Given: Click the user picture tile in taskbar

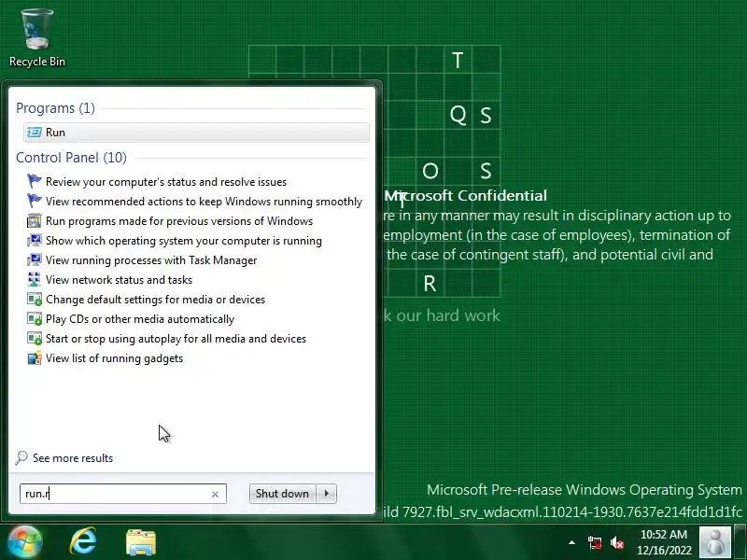Looking at the screenshot, I should [x=715, y=542].
